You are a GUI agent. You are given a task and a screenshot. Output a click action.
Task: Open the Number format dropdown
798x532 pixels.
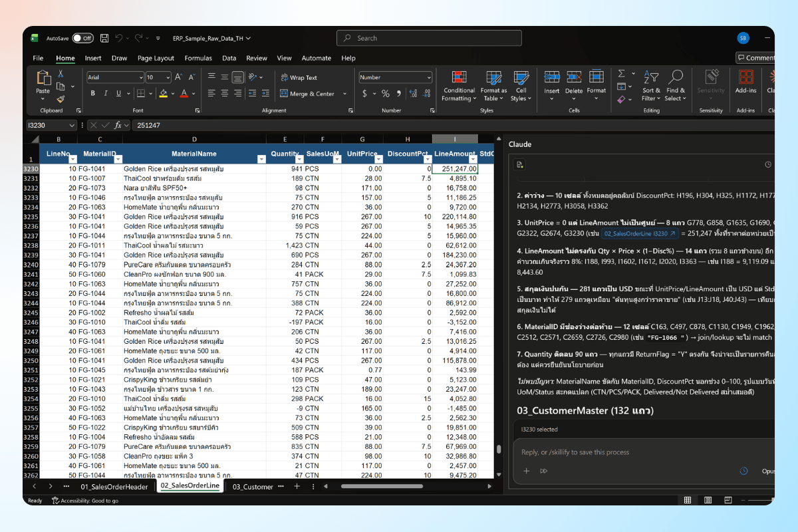coord(429,77)
